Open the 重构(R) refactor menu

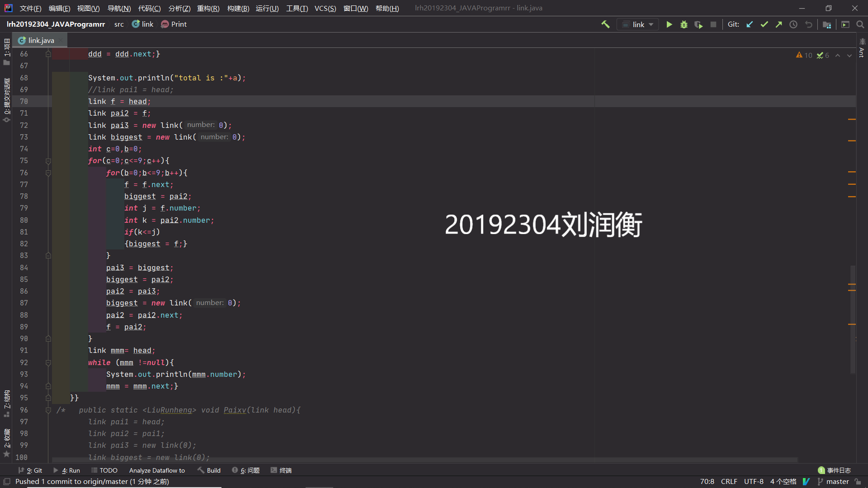tap(208, 8)
